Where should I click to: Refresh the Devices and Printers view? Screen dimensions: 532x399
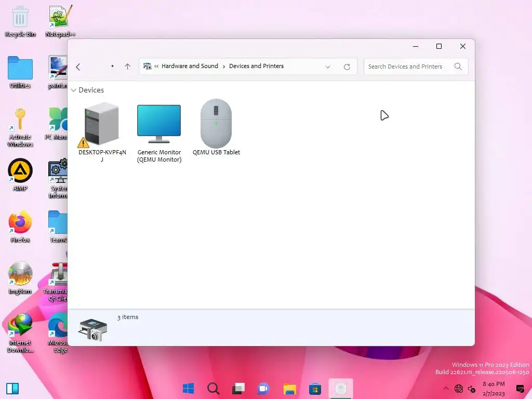[x=347, y=67]
